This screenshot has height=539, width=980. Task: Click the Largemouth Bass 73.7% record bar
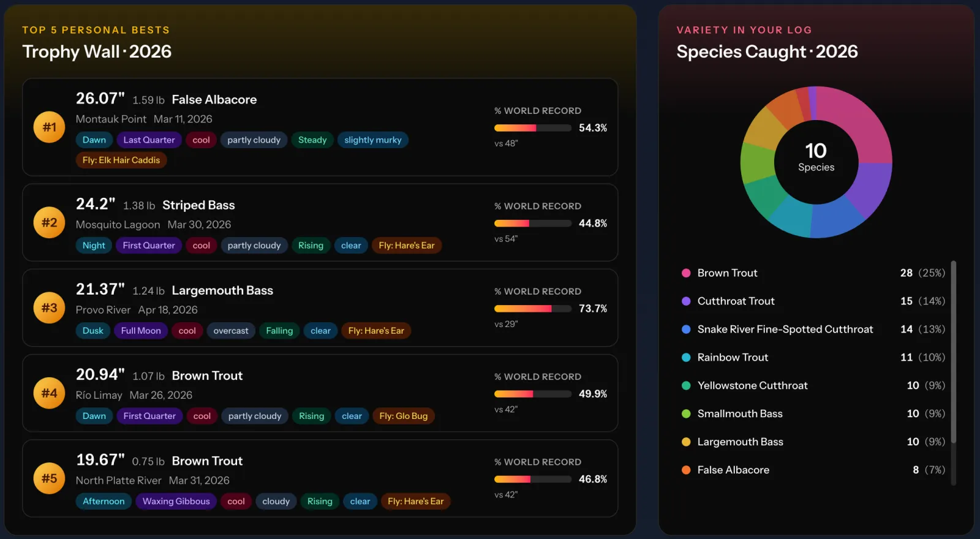click(x=533, y=309)
